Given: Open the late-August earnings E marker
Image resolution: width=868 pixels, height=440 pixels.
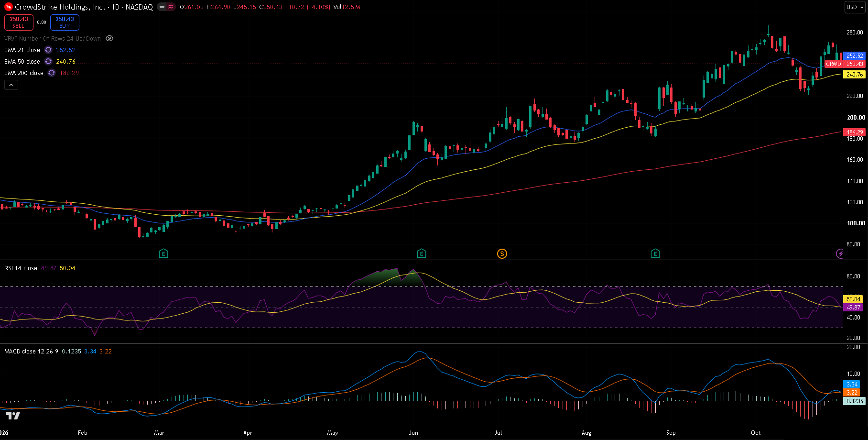Looking at the screenshot, I should point(655,253).
